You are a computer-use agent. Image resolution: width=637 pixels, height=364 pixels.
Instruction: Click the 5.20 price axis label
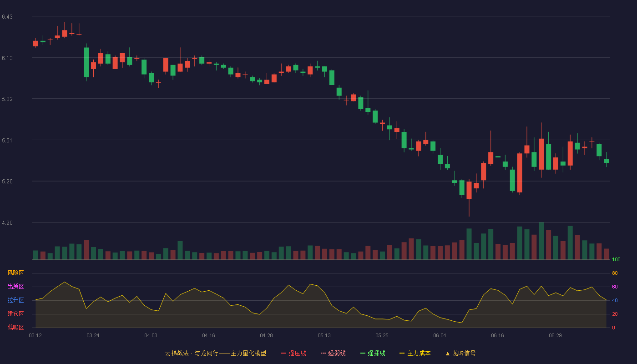coord(7,182)
